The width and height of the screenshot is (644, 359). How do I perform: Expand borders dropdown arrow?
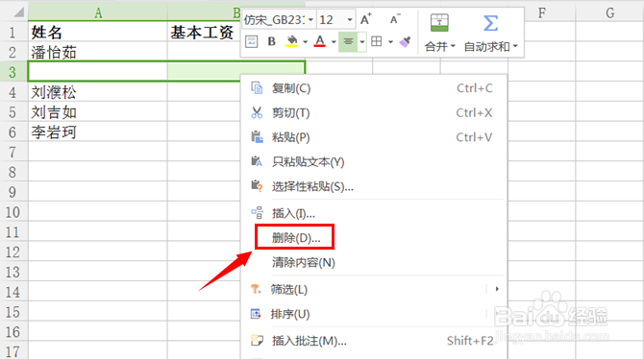tap(390, 42)
